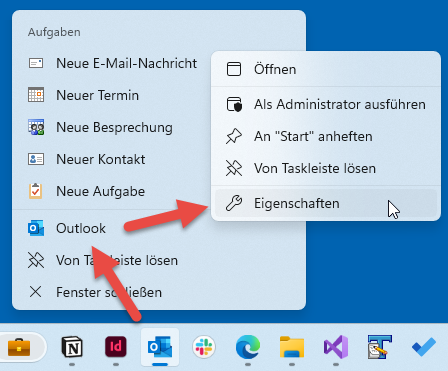
Task: Click the contact card icon for Neuer Kontakt
Action: [x=36, y=159]
